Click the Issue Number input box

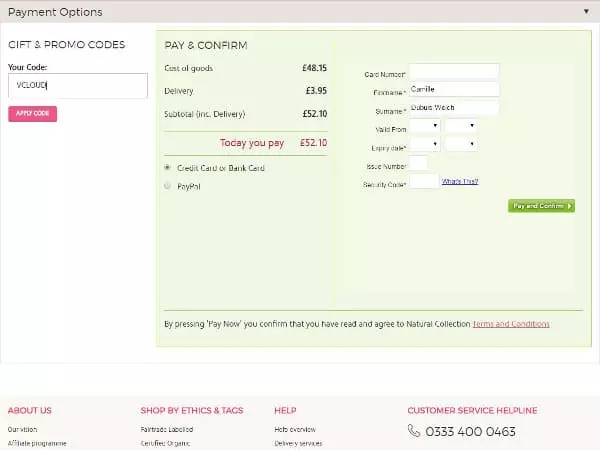coord(418,163)
